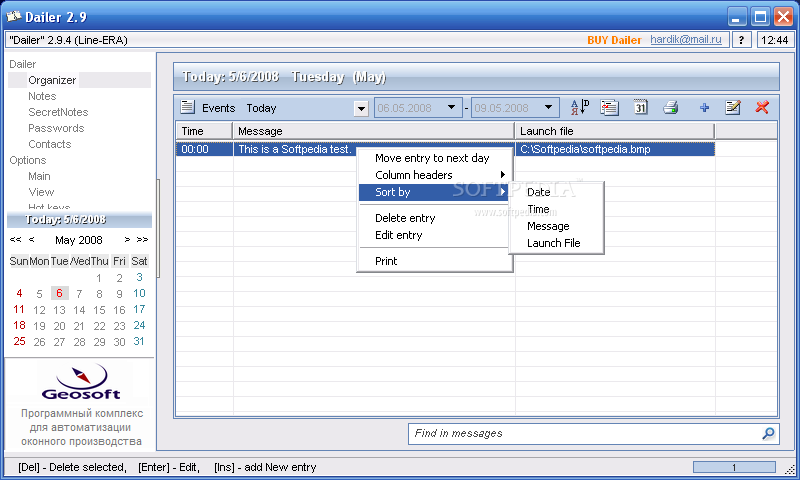Go to next month with > button
This screenshot has height=480, width=800.
(127, 240)
